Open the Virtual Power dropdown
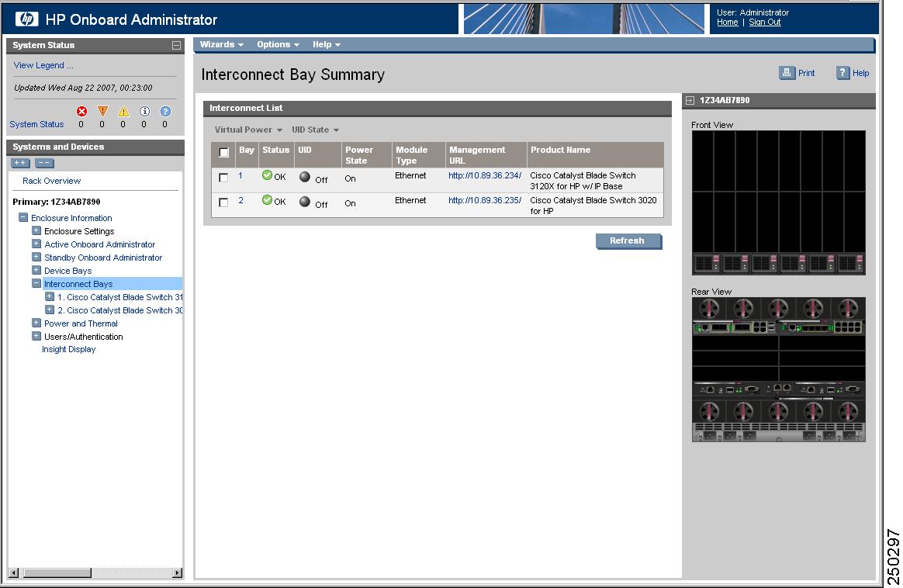 pyautogui.click(x=248, y=130)
